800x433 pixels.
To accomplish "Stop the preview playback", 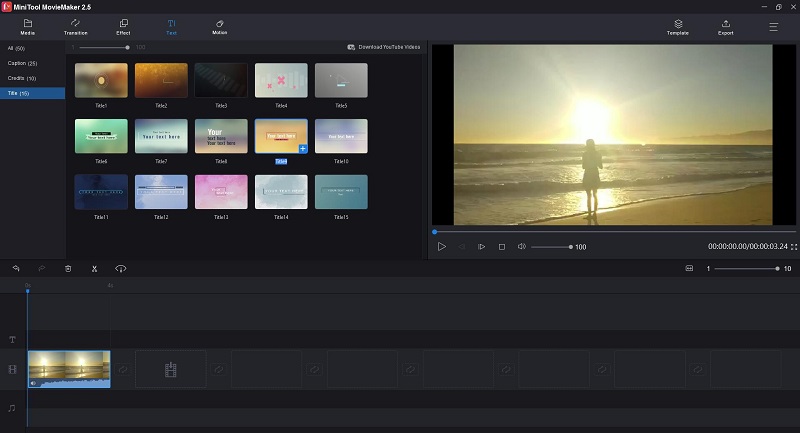I will [x=502, y=247].
